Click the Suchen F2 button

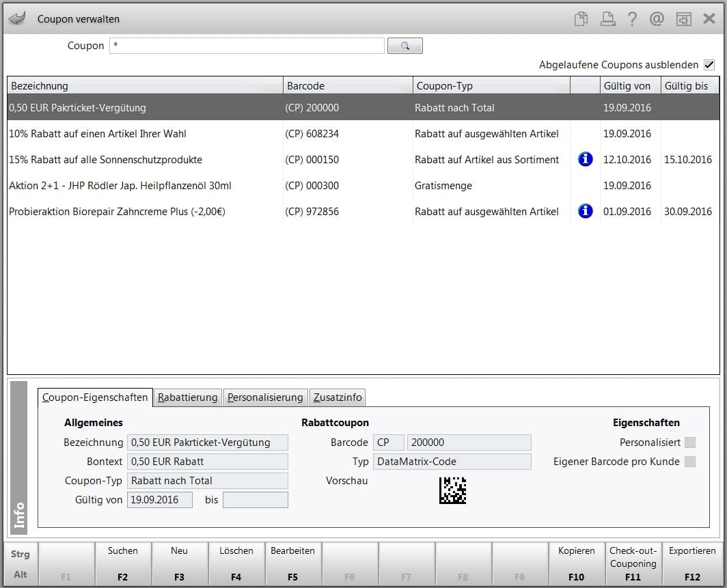[x=123, y=563]
